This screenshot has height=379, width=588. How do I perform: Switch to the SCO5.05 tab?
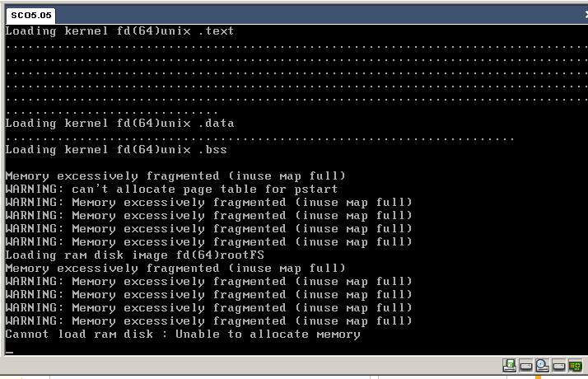click(30, 15)
